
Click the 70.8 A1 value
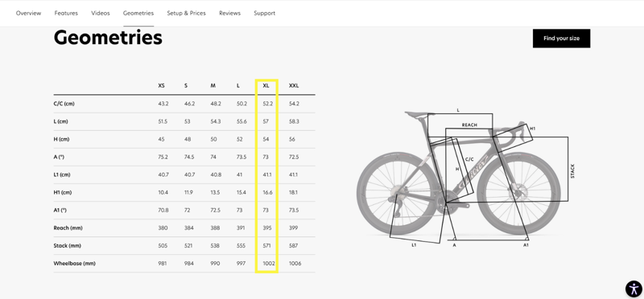point(163,210)
